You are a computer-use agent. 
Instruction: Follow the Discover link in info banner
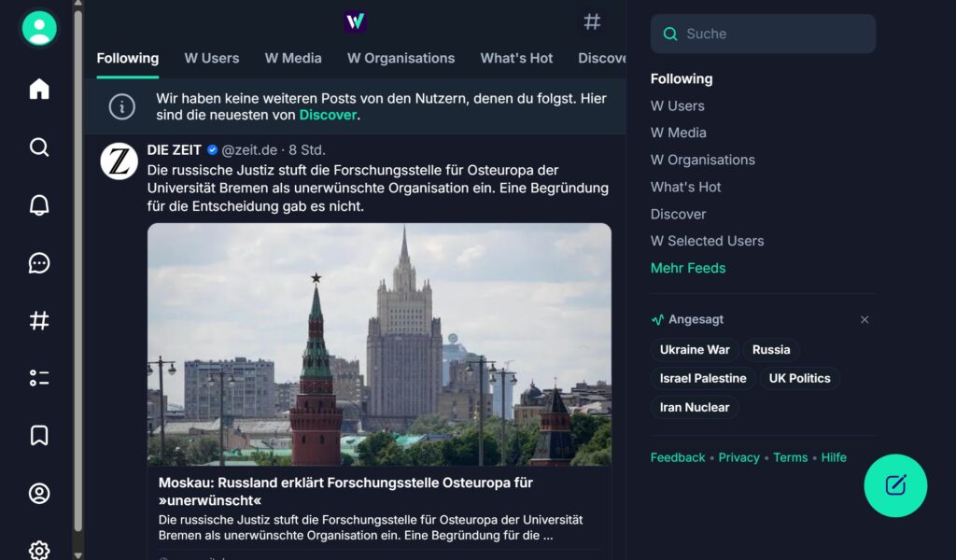point(328,115)
